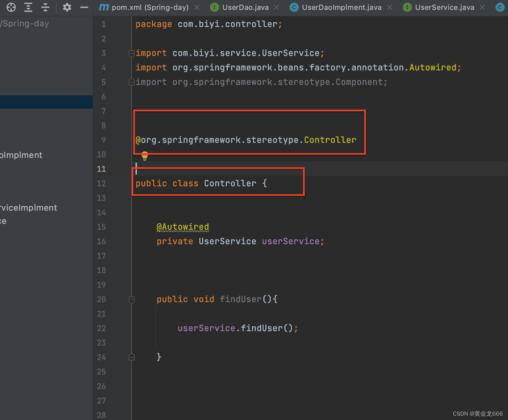
Task: Click the class icon on UserDaoImplment.java tab
Action: pyautogui.click(x=293, y=7)
